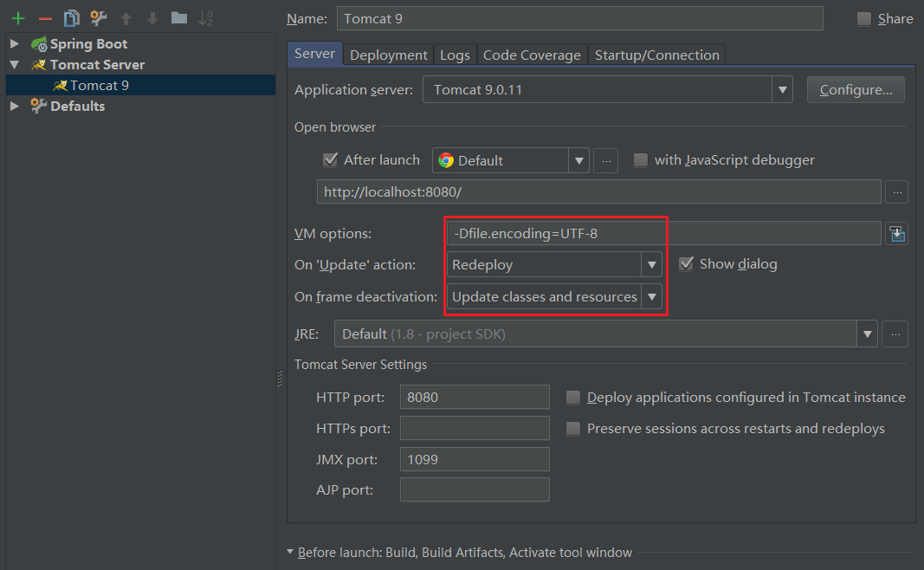
Task: Open the Application server dropdown
Action: [x=782, y=89]
